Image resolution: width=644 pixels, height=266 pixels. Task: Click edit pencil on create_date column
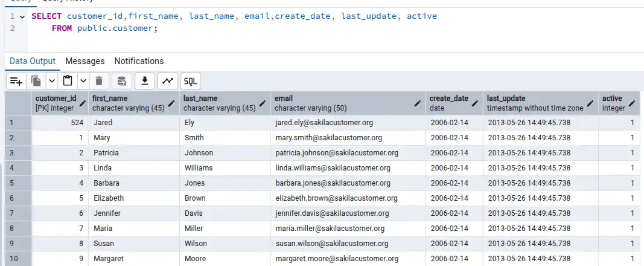tap(475, 103)
